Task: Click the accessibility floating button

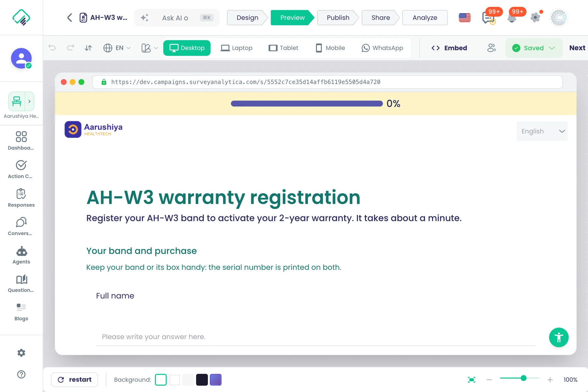Action: [559, 337]
